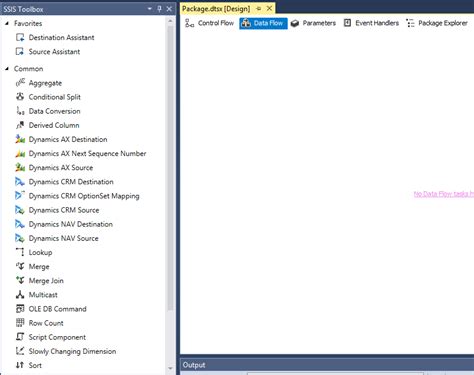This screenshot has height=375, width=474.
Task: Select the Slowly Changing Dimension icon
Action: (20, 351)
